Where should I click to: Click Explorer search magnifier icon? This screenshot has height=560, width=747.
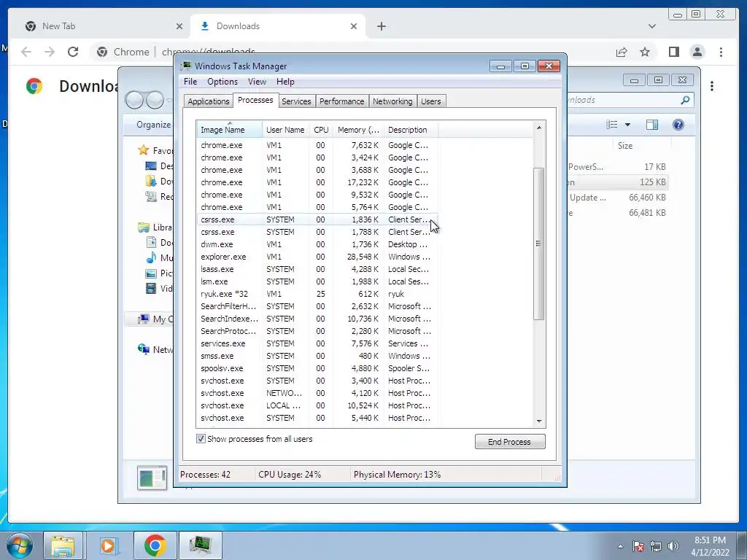pyautogui.click(x=685, y=100)
